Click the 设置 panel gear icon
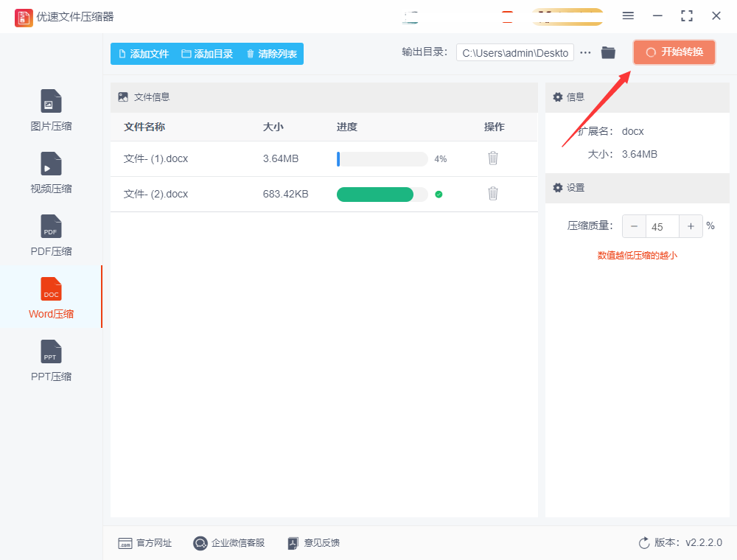The width and height of the screenshot is (737, 560). tap(557, 188)
